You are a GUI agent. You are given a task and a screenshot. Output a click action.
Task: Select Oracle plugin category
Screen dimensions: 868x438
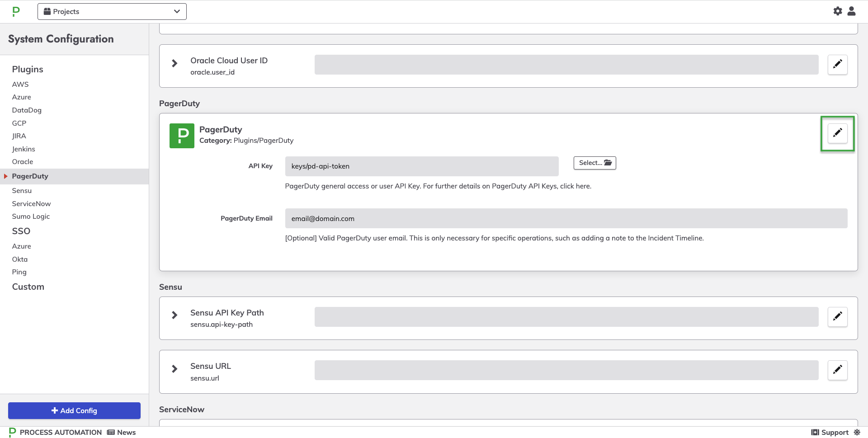[x=23, y=162]
